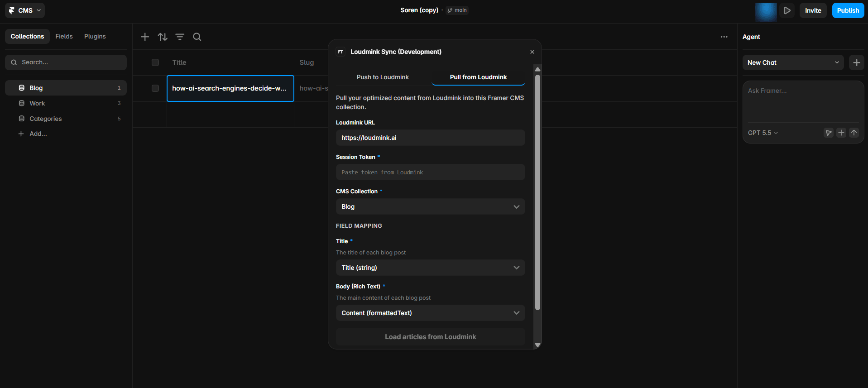Screen dimensions: 868x388
Task: Click the plugin panel vertical scrollbar
Action: click(x=537, y=192)
